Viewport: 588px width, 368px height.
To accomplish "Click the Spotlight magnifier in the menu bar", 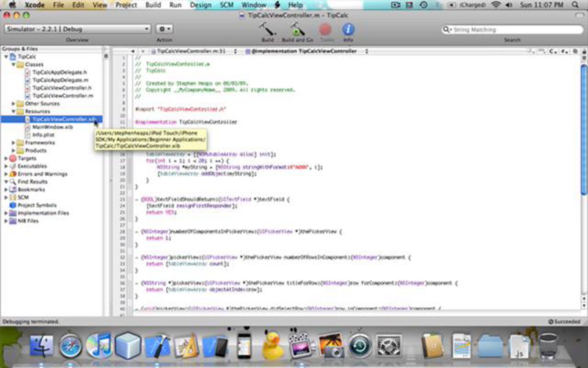I will (576, 5).
